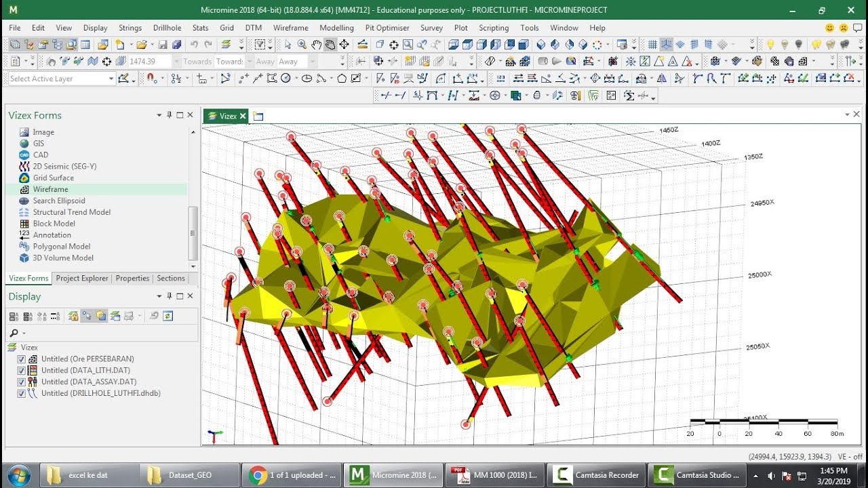
Task: Toggle the DATA_ASSAY.DAT layer checkbox
Action: pos(22,382)
